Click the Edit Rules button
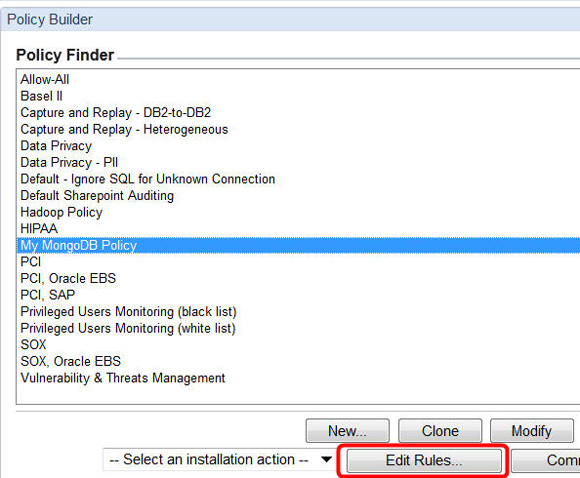The height and width of the screenshot is (478, 580). pos(424,461)
